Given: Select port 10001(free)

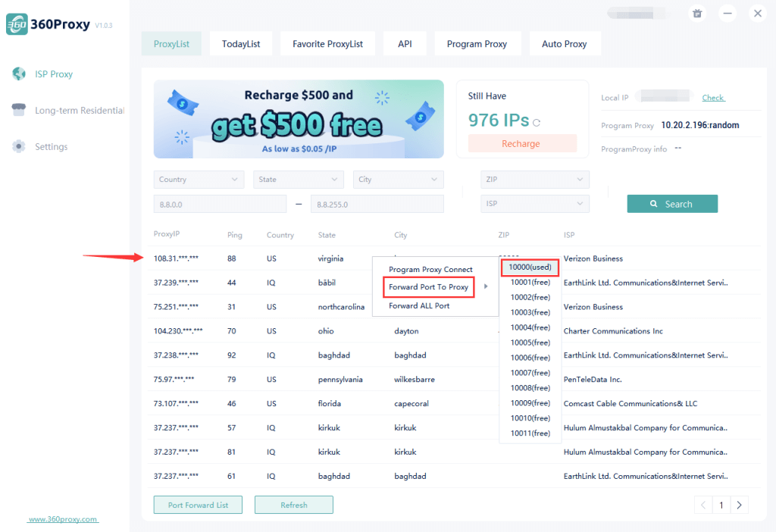Looking at the screenshot, I should coord(530,282).
